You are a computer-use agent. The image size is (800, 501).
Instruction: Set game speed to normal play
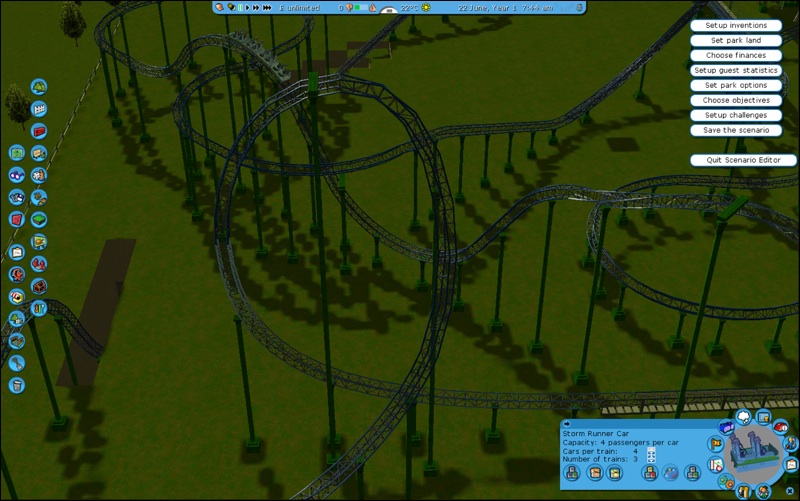click(x=247, y=8)
